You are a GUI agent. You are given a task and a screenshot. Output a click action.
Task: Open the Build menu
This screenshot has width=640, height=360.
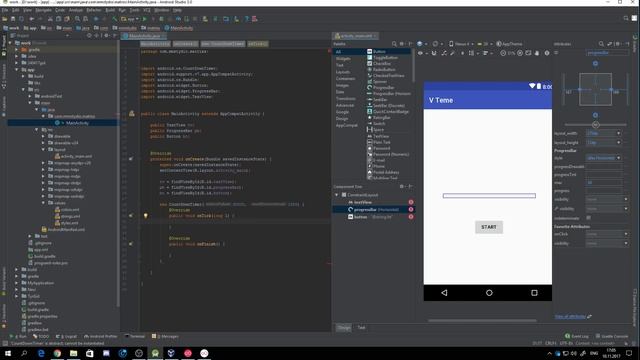110,10
